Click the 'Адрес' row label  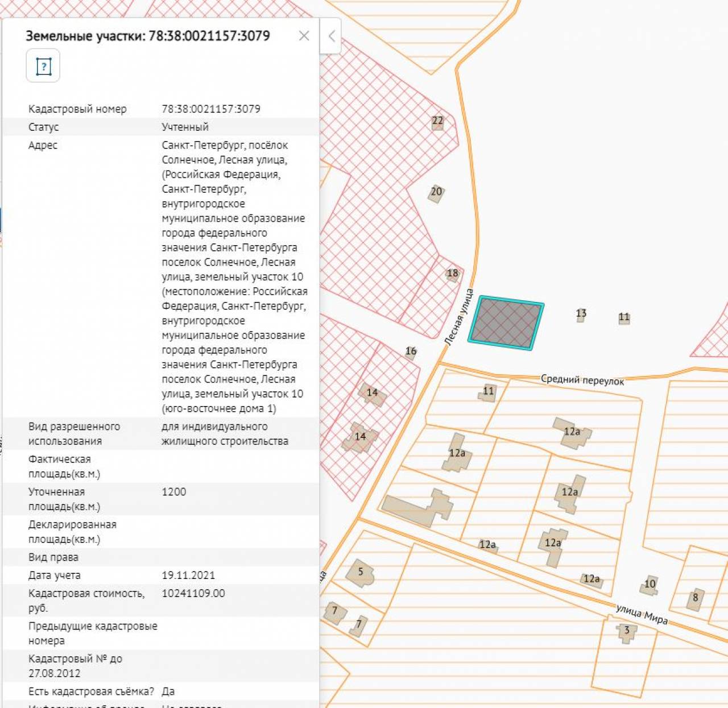[x=43, y=146]
